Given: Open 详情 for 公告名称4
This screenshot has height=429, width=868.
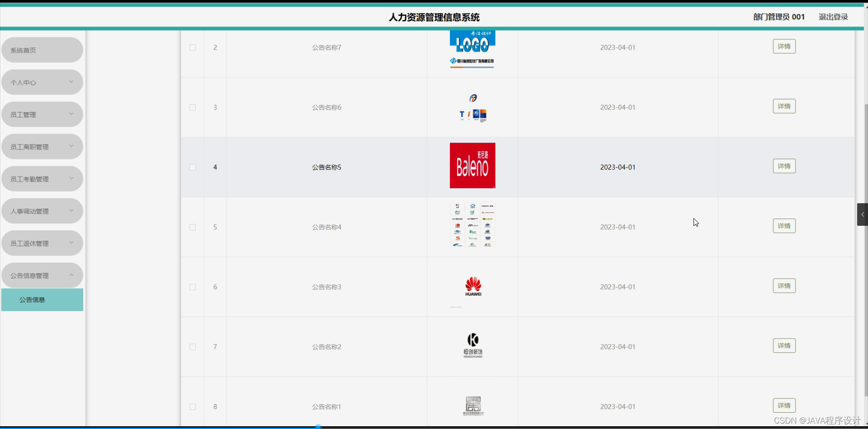Looking at the screenshot, I should 784,226.
